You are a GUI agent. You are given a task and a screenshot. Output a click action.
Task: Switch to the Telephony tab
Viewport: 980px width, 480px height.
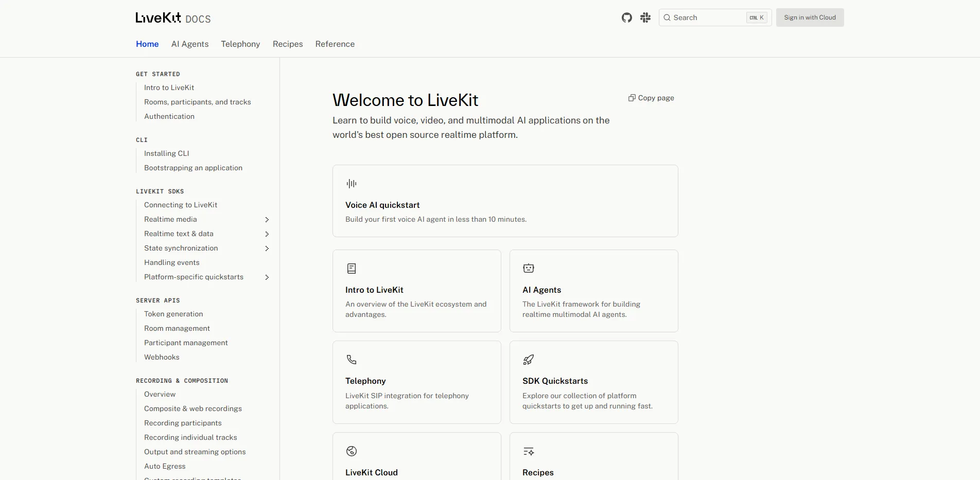240,44
